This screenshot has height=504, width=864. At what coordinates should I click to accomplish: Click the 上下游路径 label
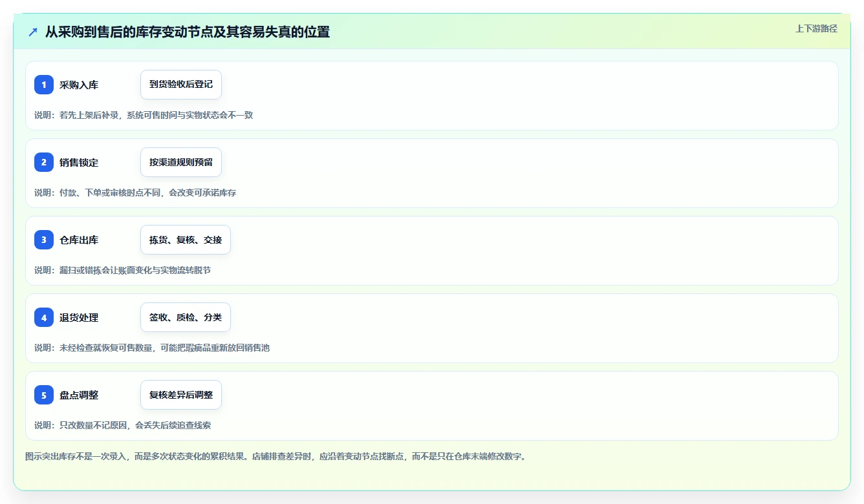click(816, 28)
